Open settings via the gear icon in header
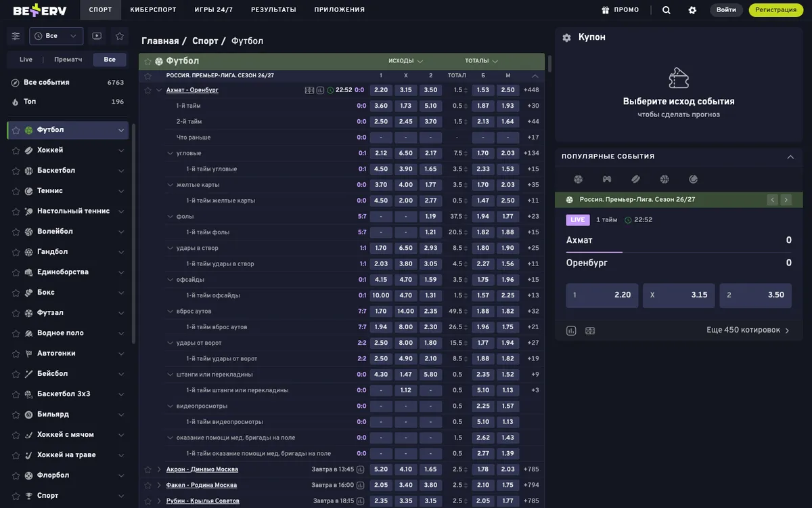812x508 pixels. point(692,10)
